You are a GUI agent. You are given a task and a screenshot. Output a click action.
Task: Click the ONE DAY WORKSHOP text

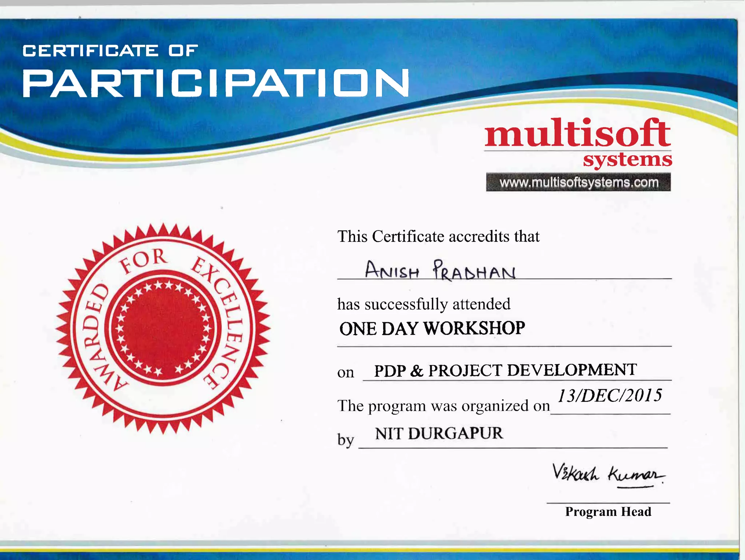coord(432,328)
